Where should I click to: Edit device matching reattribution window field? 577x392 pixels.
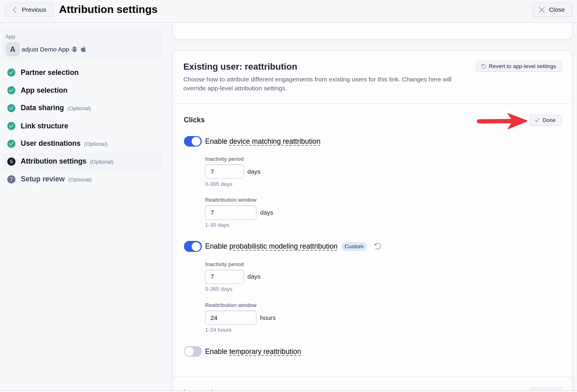pos(231,213)
